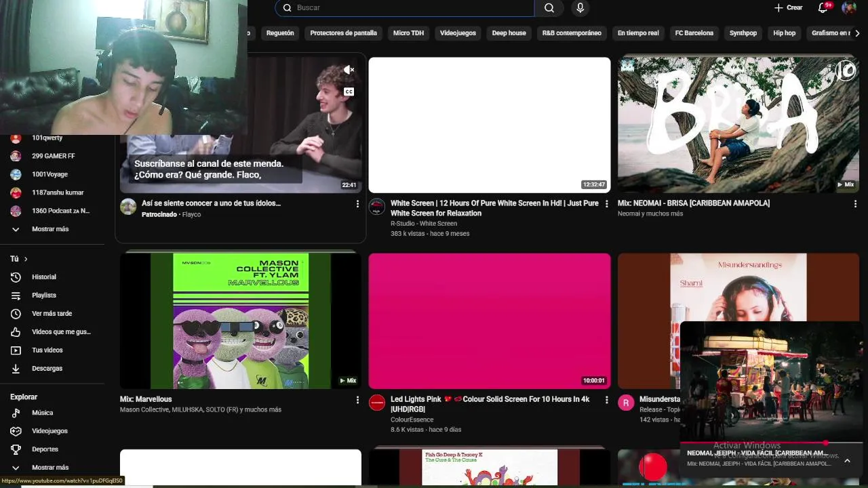Screen dimensions: 868x488
Task: Show more chips with right arrow
Action: 857,33
